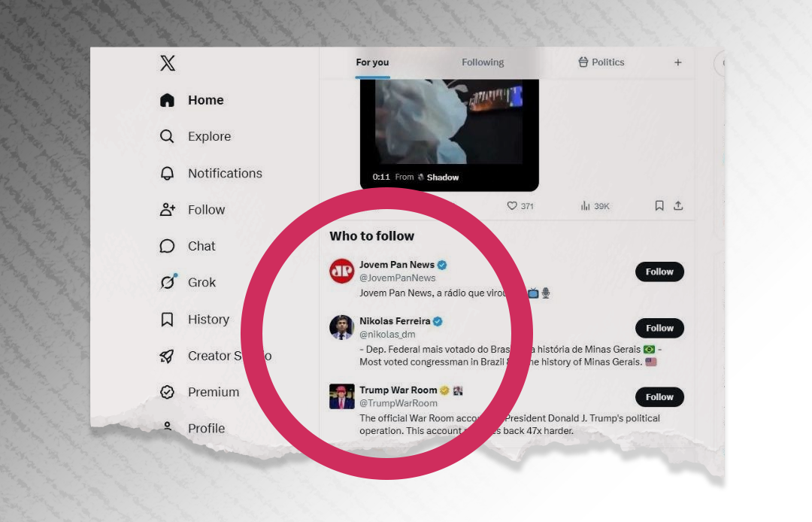View post analytics showing 39K

click(595, 205)
